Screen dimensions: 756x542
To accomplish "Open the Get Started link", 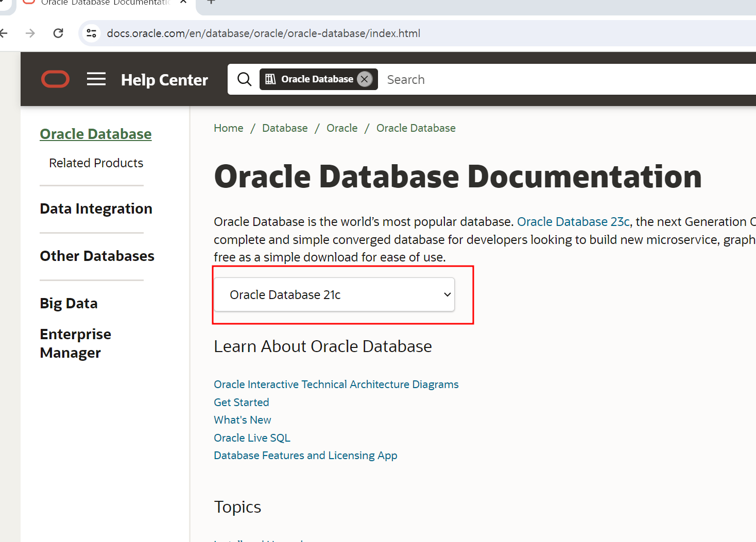I will pyautogui.click(x=242, y=403).
